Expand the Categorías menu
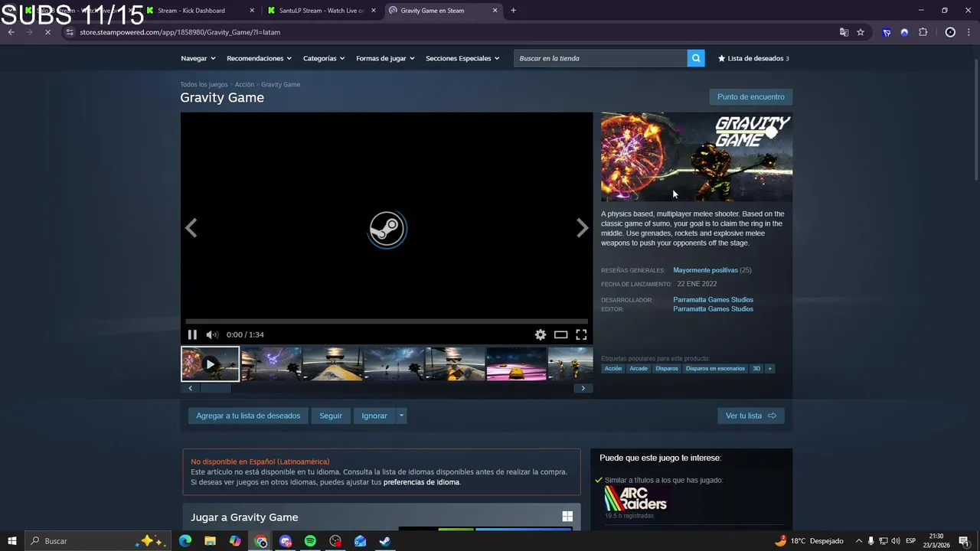 pos(324,58)
